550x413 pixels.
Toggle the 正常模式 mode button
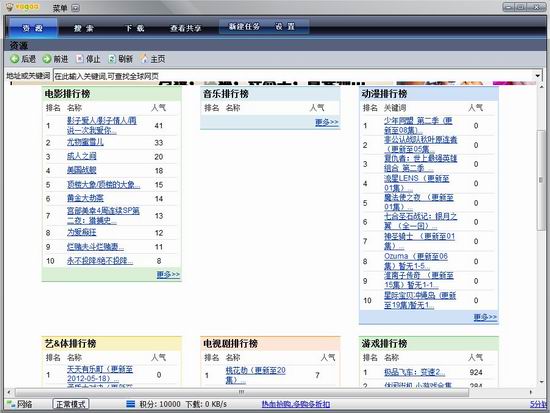coord(71,404)
